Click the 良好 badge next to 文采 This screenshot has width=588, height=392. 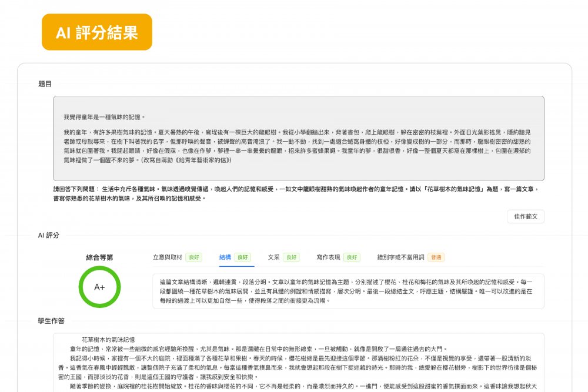click(291, 257)
